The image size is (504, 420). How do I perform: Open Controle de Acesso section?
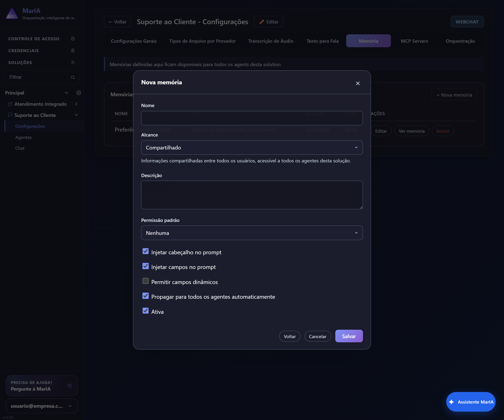42,39
